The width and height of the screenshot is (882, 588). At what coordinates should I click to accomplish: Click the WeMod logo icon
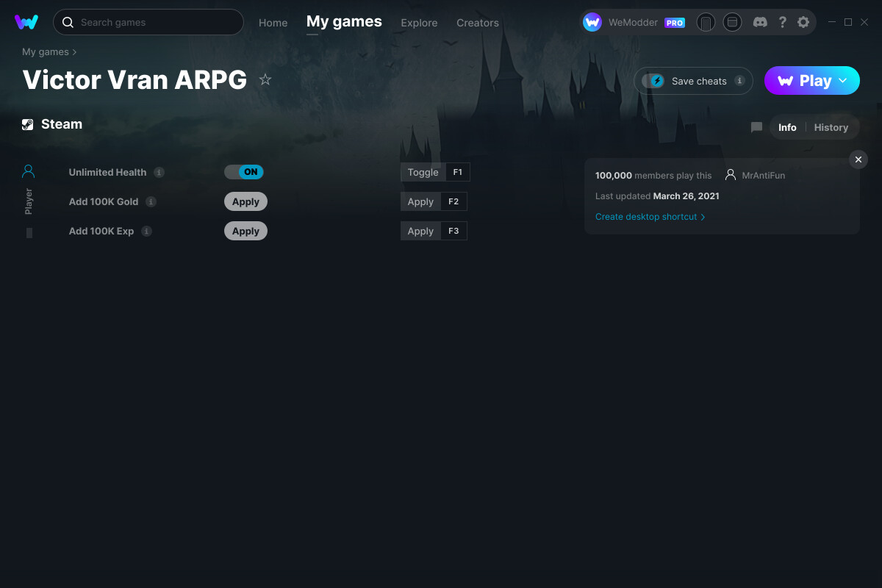click(26, 22)
